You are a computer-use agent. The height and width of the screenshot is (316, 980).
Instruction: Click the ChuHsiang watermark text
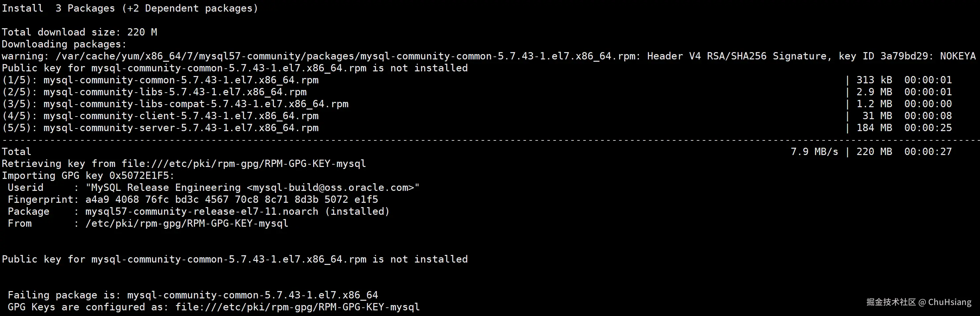click(949, 302)
